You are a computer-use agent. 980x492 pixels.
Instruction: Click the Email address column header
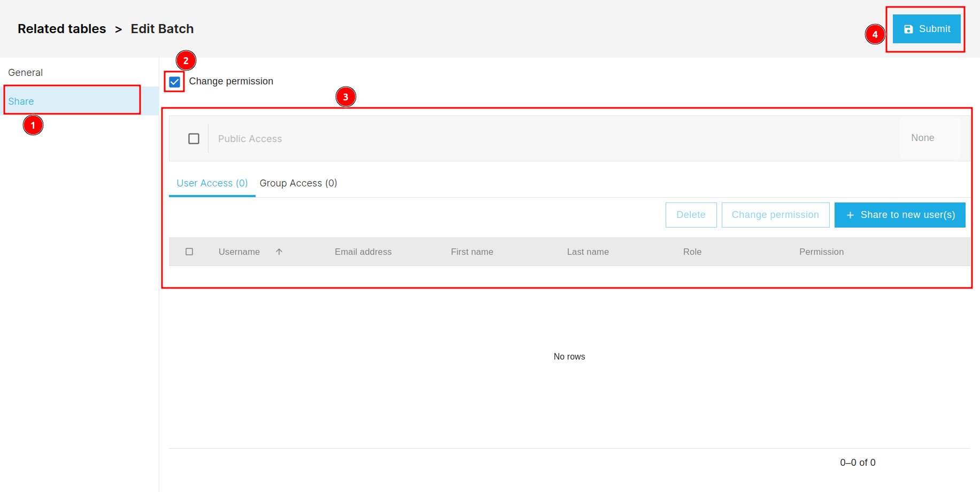363,252
